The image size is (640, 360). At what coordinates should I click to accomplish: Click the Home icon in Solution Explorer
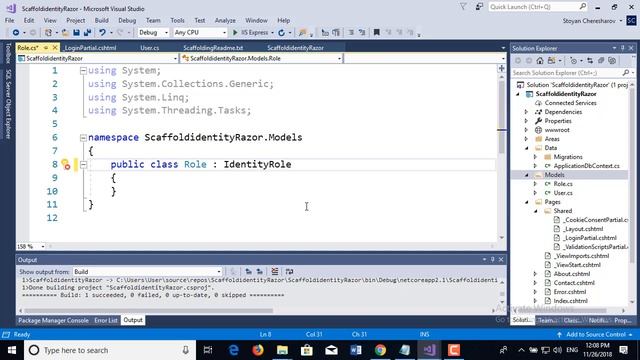(540, 60)
